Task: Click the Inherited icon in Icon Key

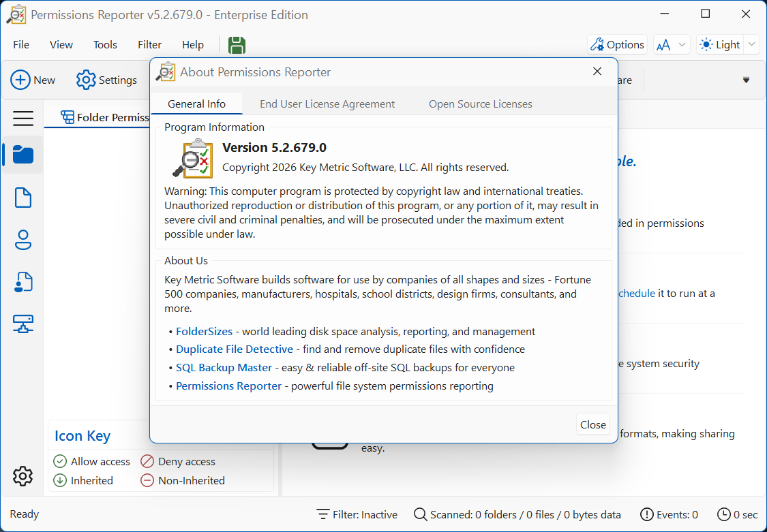Action: click(x=60, y=480)
